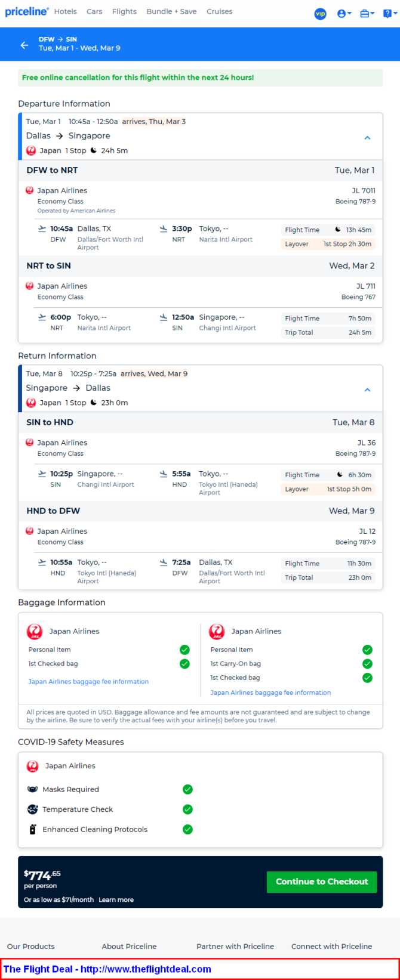Click the check next to 1st Carry-On bag
Viewport: 400px width, 980px height.
click(367, 663)
